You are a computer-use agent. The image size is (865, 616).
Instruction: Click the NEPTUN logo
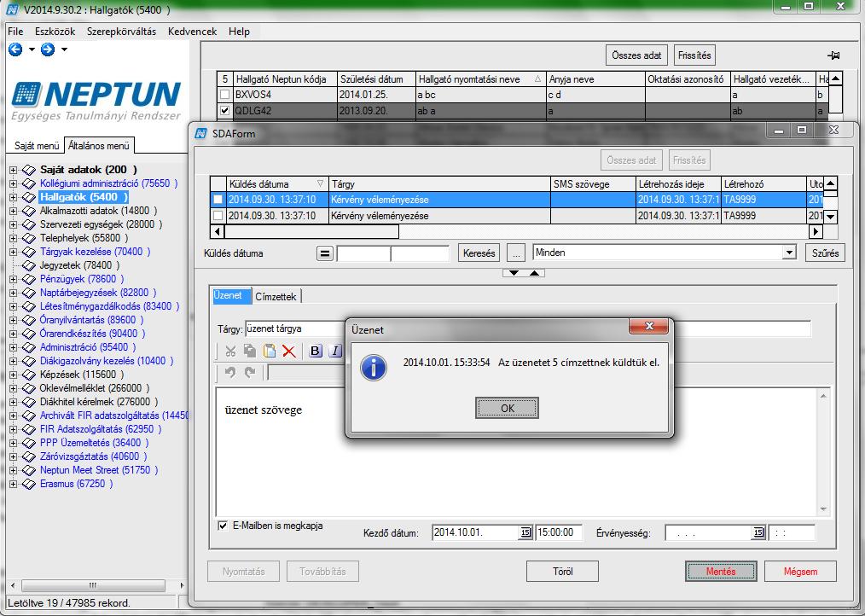click(96, 101)
